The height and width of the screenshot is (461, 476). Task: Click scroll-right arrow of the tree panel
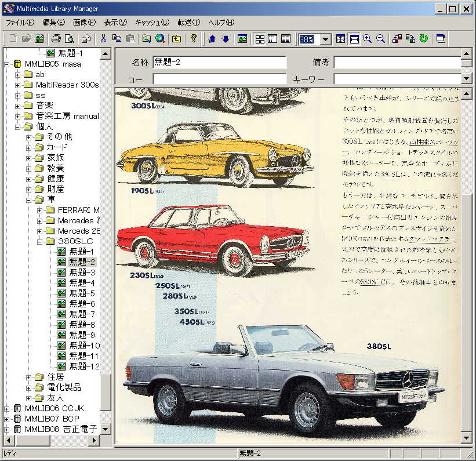click(x=95, y=440)
